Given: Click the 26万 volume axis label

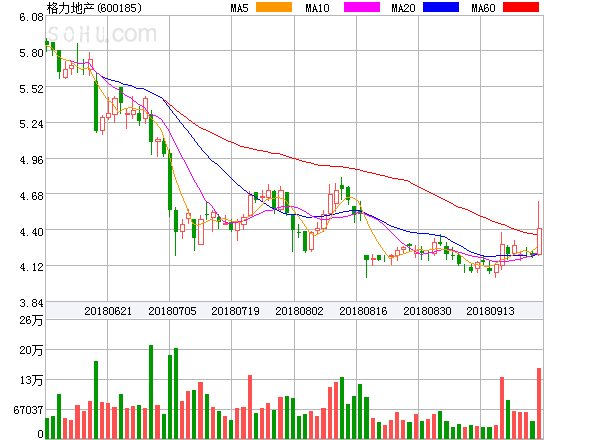Looking at the screenshot, I should point(31,320).
